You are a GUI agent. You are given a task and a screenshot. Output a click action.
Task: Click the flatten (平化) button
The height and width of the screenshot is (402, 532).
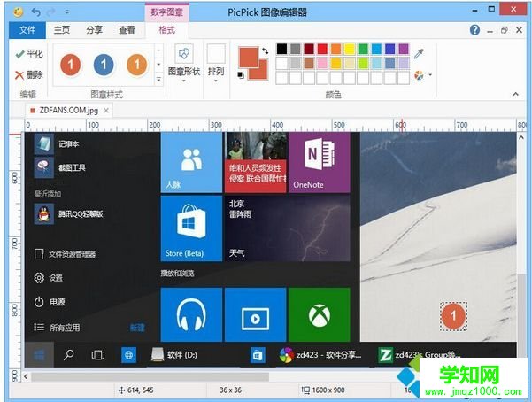tap(29, 54)
